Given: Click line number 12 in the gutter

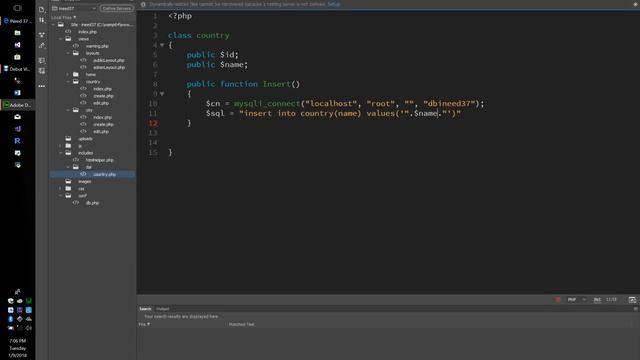Looking at the screenshot, I should [153, 123].
